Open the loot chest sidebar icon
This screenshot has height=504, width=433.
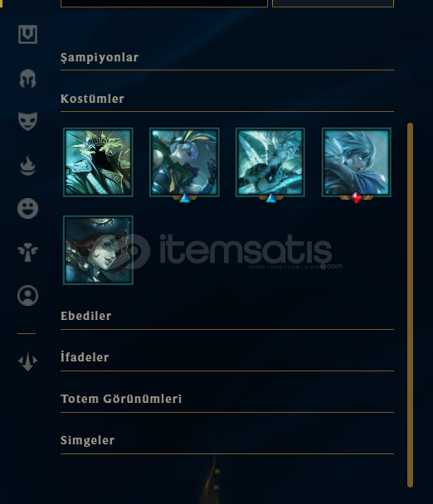coord(27,34)
